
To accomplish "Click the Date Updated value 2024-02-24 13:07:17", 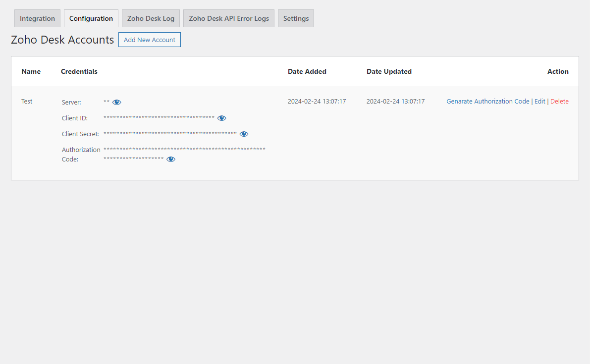I will pos(395,101).
